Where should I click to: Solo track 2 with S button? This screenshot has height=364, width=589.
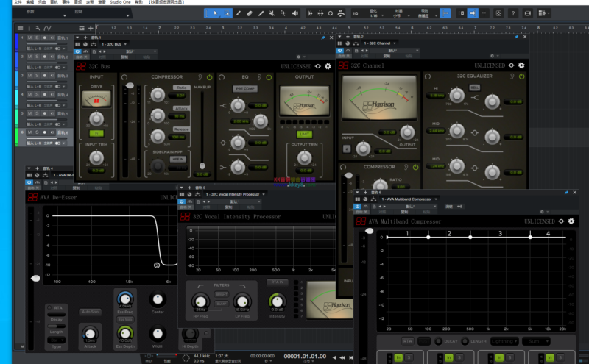coord(37,57)
